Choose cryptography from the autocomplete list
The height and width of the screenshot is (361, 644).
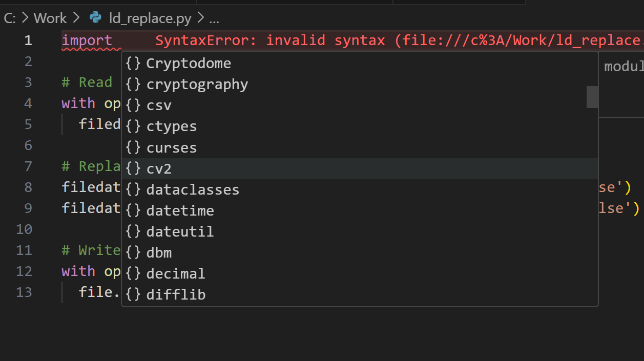(x=197, y=84)
